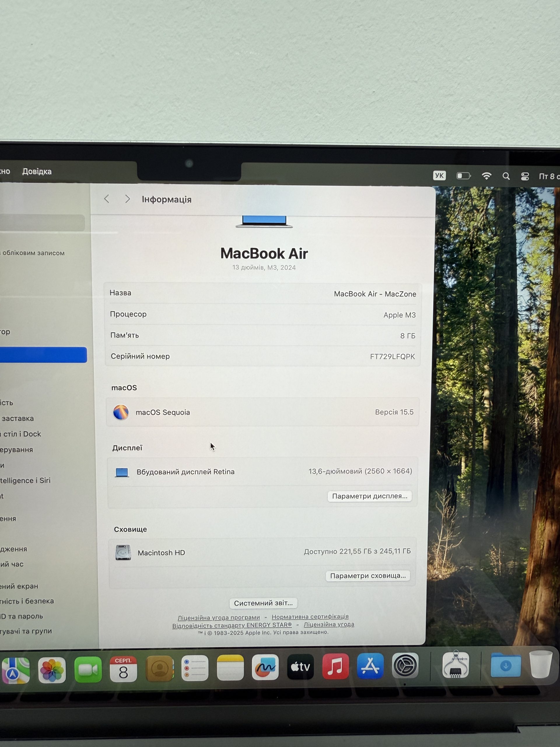Click the Macintosh HD drive icon
560x747 pixels.
[123, 552]
